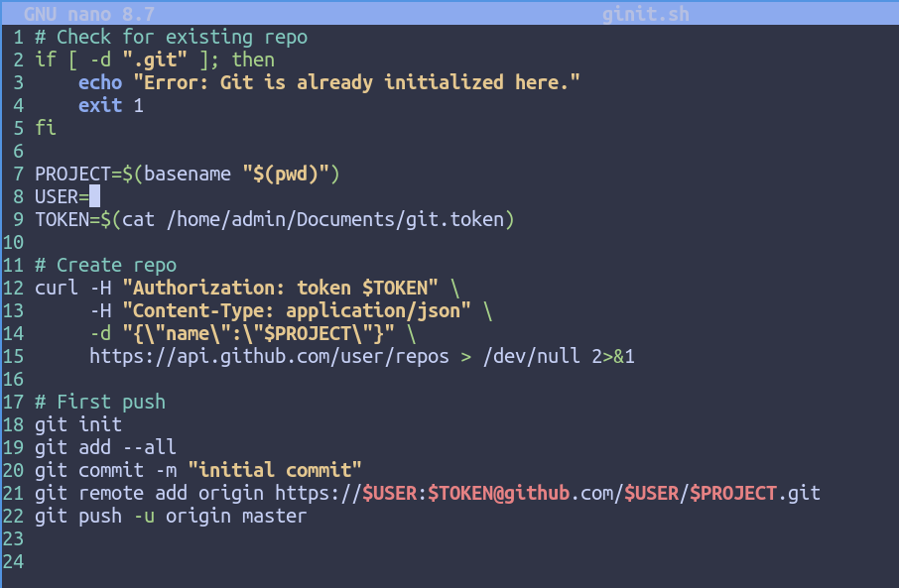Screen dimensions: 899x588
Task: Click "master" on line 22
Action: point(275,517)
